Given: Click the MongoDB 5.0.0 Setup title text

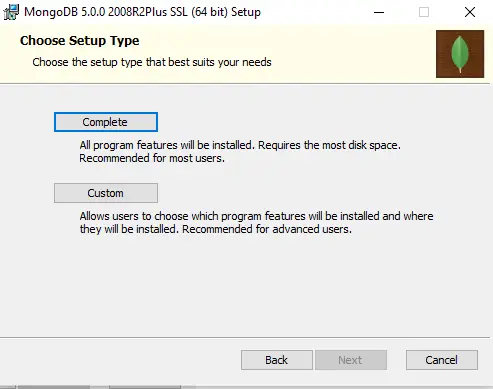Looking at the screenshot, I should point(142,12).
